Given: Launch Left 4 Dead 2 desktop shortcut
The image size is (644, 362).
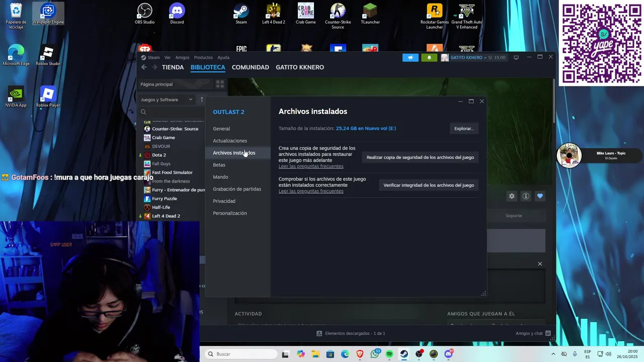Looking at the screenshot, I should pyautogui.click(x=273, y=14).
